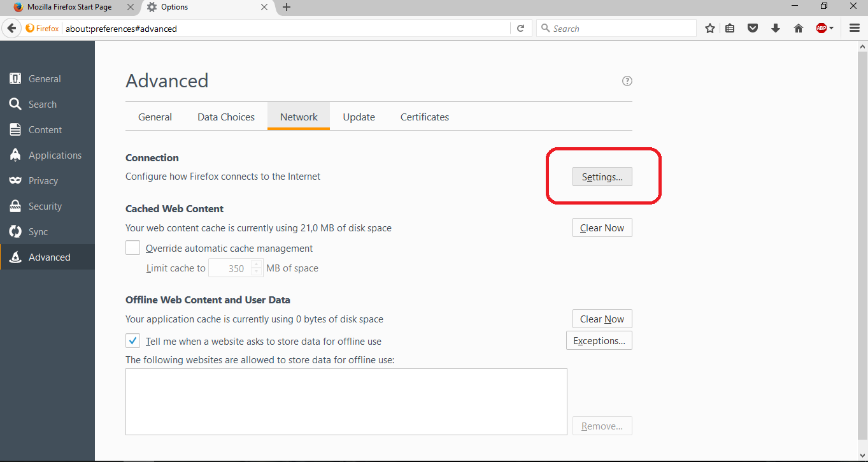Open the hamburger menu
Screen dimensions: 868x462
coord(855,29)
